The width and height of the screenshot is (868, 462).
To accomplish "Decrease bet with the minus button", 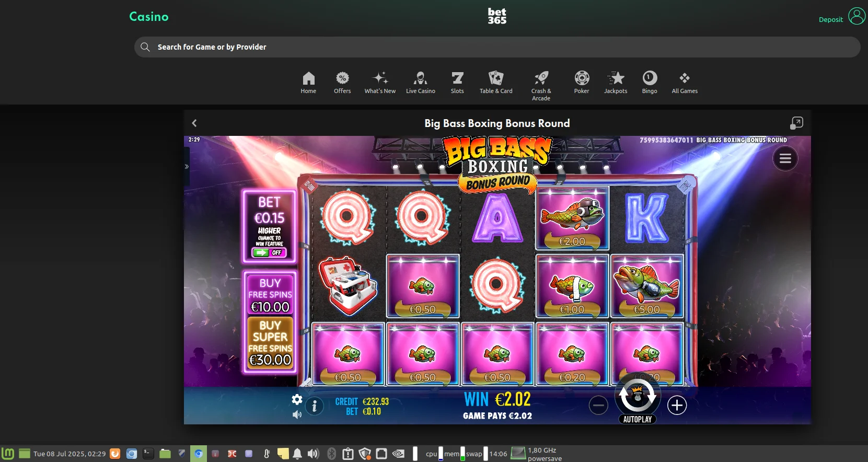I will tap(598, 405).
